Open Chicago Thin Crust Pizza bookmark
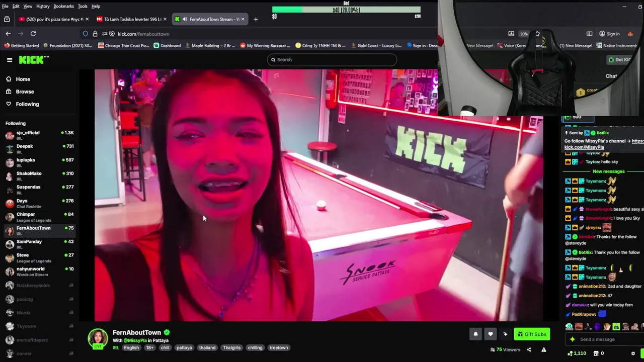The width and height of the screenshot is (644, 362). click(124, 46)
